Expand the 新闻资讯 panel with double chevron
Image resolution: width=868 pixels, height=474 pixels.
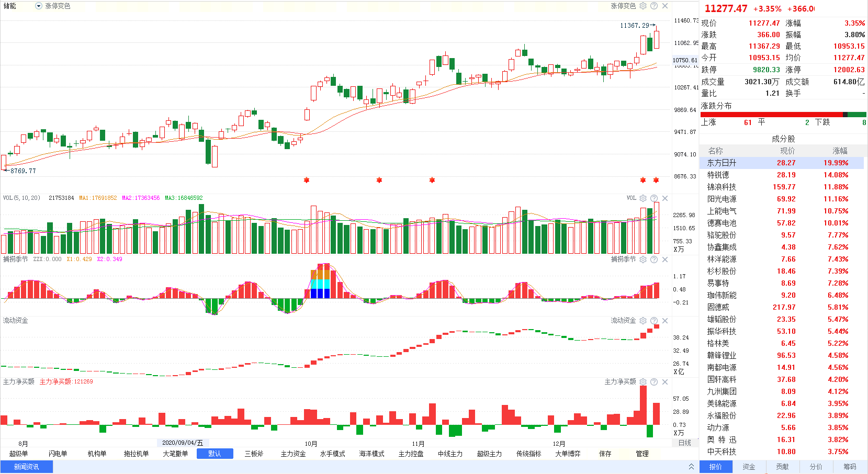pos(691,467)
